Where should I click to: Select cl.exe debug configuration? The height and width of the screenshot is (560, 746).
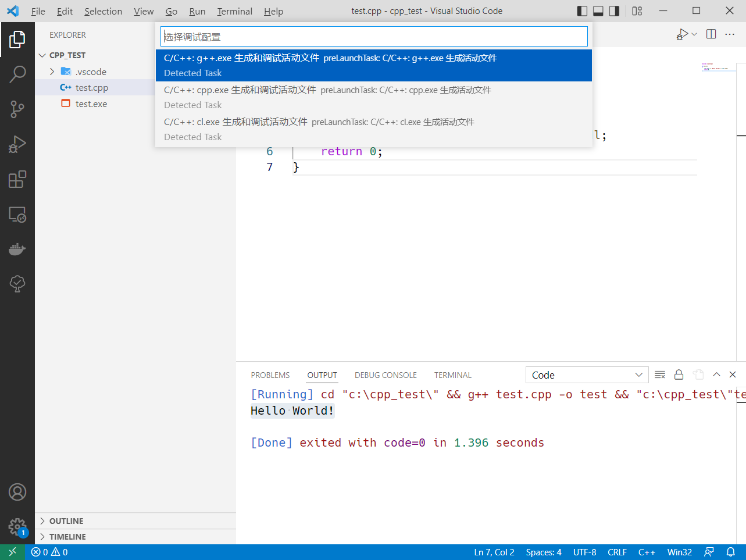(x=373, y=129)
